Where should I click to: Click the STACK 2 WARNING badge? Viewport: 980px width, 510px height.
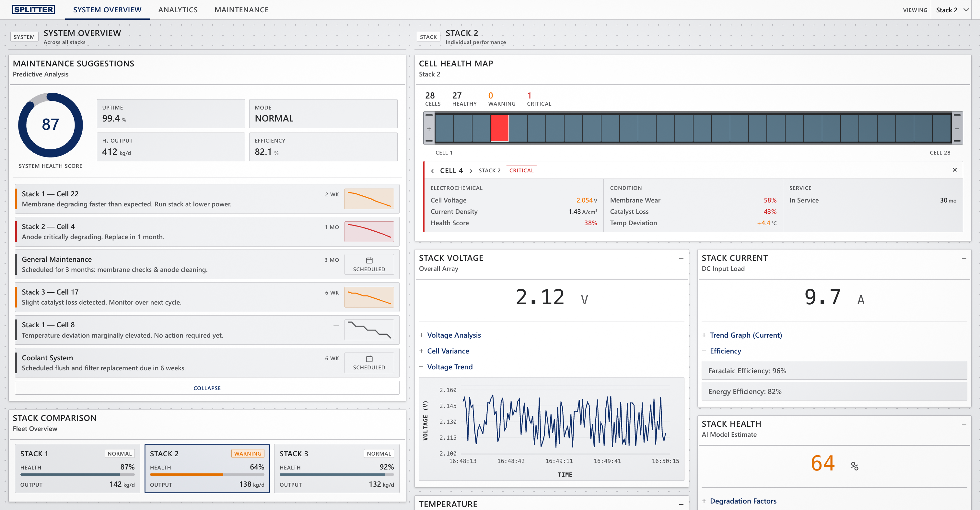coord(248,454)
